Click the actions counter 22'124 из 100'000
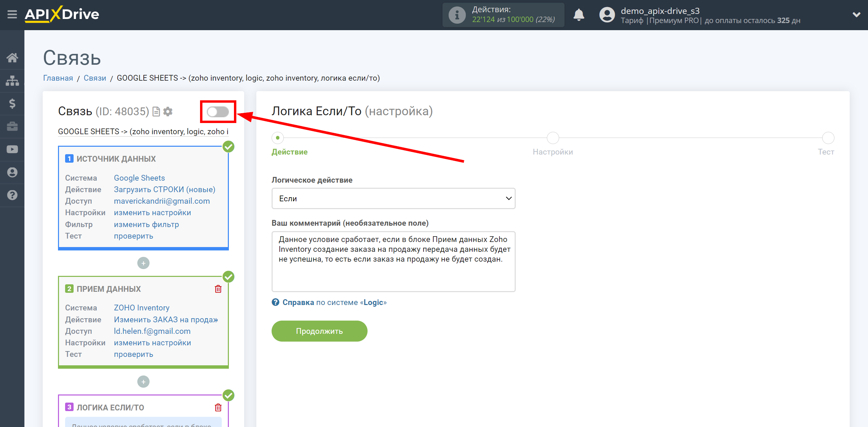 tap(513, 20)
